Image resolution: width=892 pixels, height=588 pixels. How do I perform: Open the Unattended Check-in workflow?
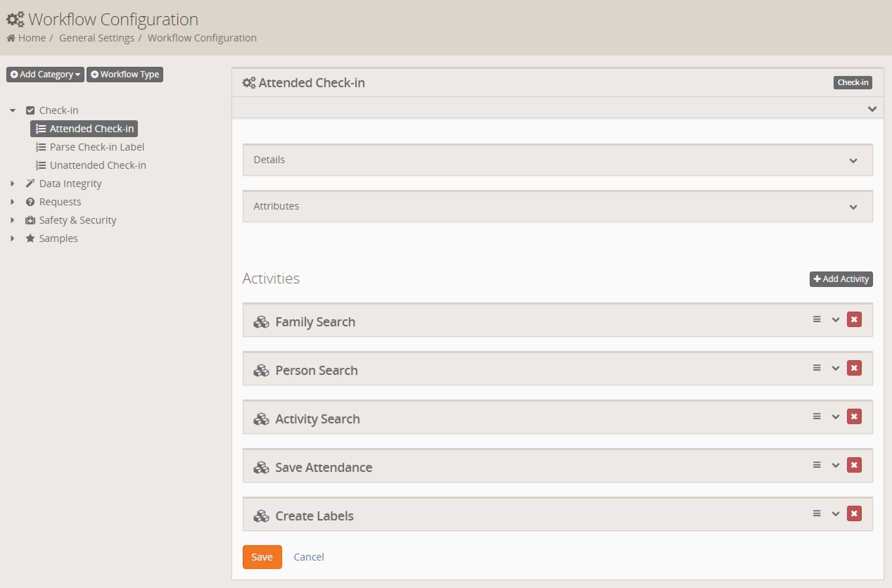click(x=97, y=165)
